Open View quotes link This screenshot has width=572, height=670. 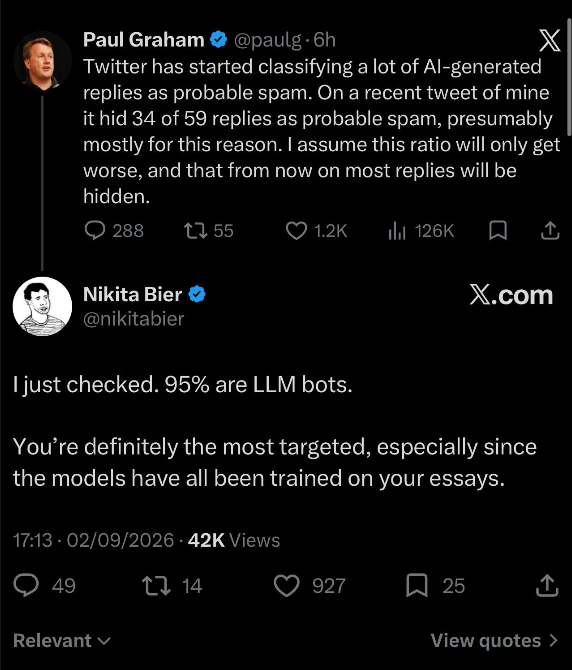(494, 641)
